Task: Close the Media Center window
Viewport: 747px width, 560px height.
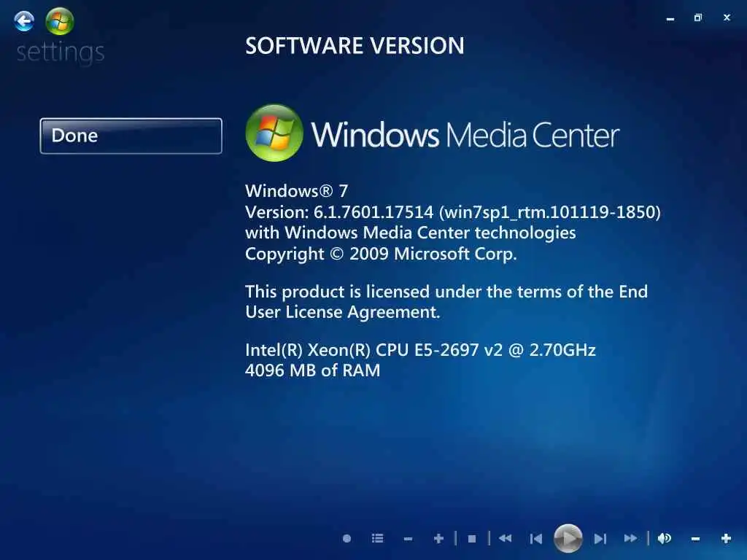Action: point(727,17)
